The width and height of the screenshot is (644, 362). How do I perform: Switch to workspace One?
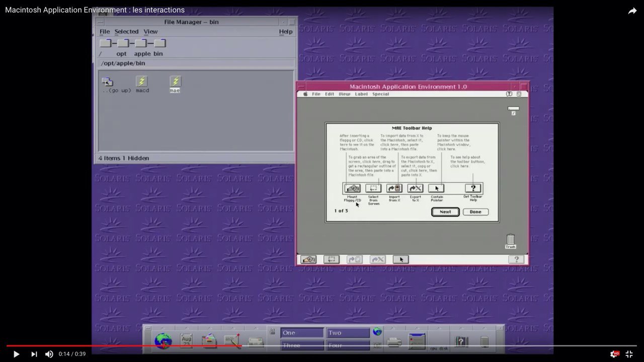pyautogui.click(x=302, y=333)
